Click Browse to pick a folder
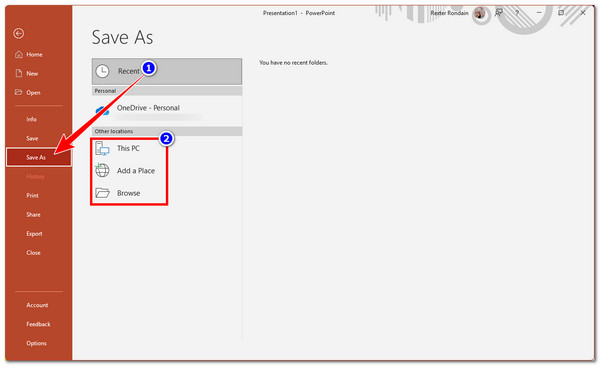The image size is (600, 366). [x=129, y=193]
